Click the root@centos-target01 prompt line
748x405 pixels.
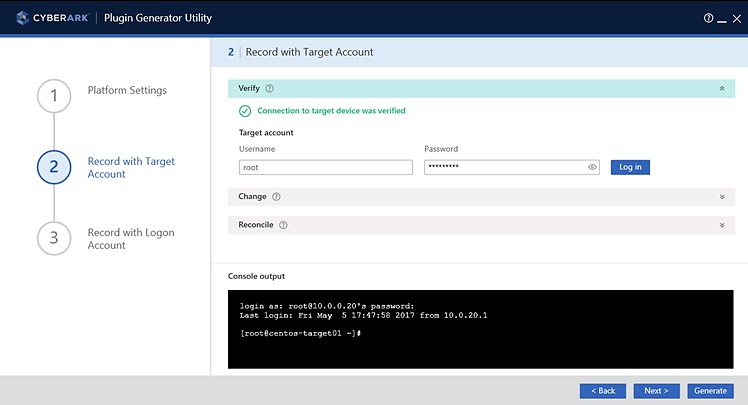300,333
